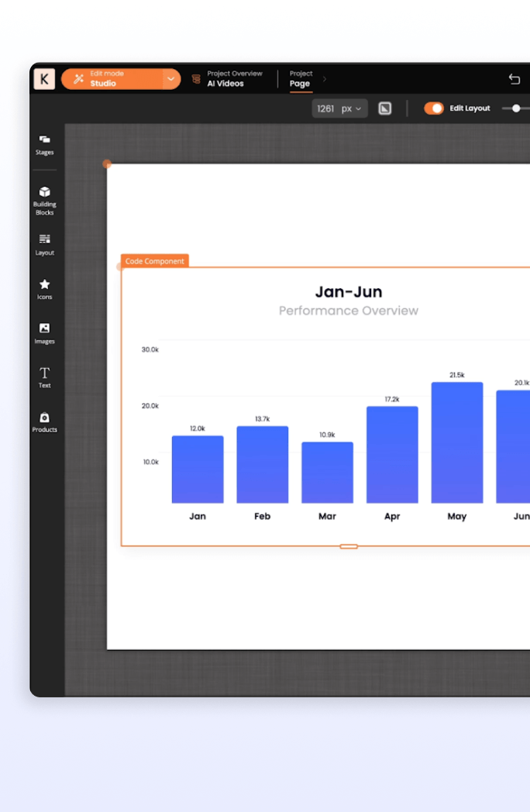This screenshot has height=812, width=530.
Task: Click the orange page corner handle
Action: coord(107,163)
